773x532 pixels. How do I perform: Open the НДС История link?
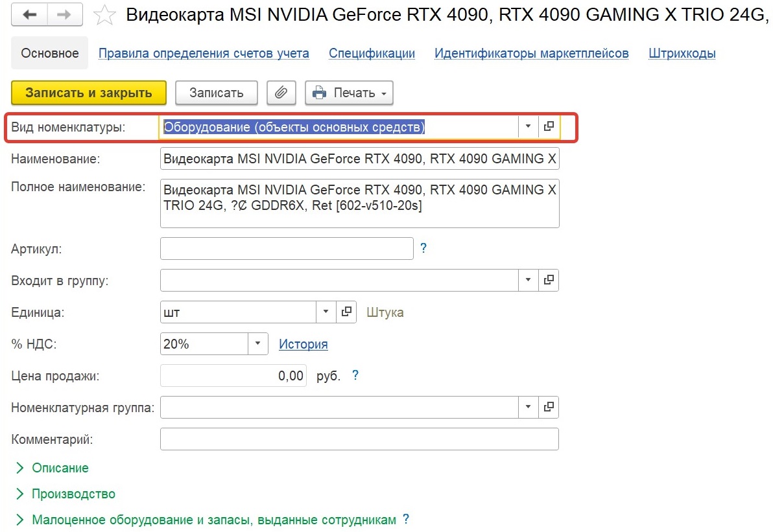coord(303,344)
